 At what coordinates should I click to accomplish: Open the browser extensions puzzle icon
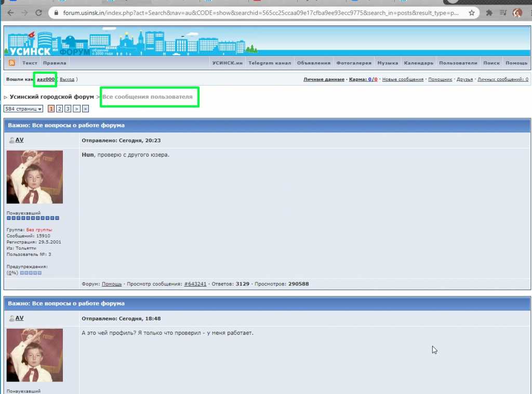click(489, 12)
